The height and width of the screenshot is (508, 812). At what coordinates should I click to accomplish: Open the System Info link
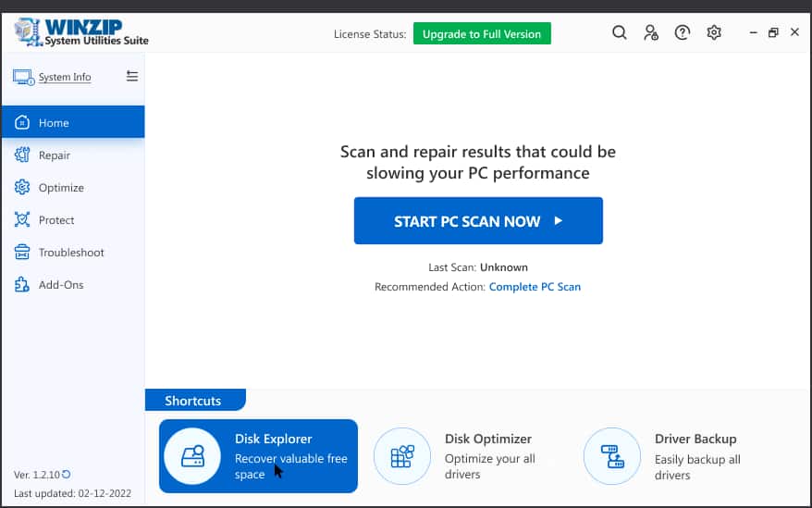point(65,77)
